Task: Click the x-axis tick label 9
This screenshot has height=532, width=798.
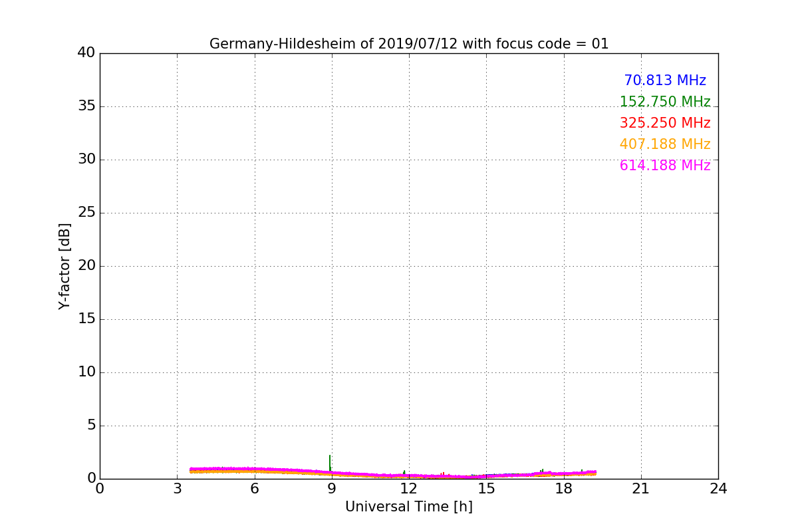Action: pyautogui.click(x=332, y=489)
